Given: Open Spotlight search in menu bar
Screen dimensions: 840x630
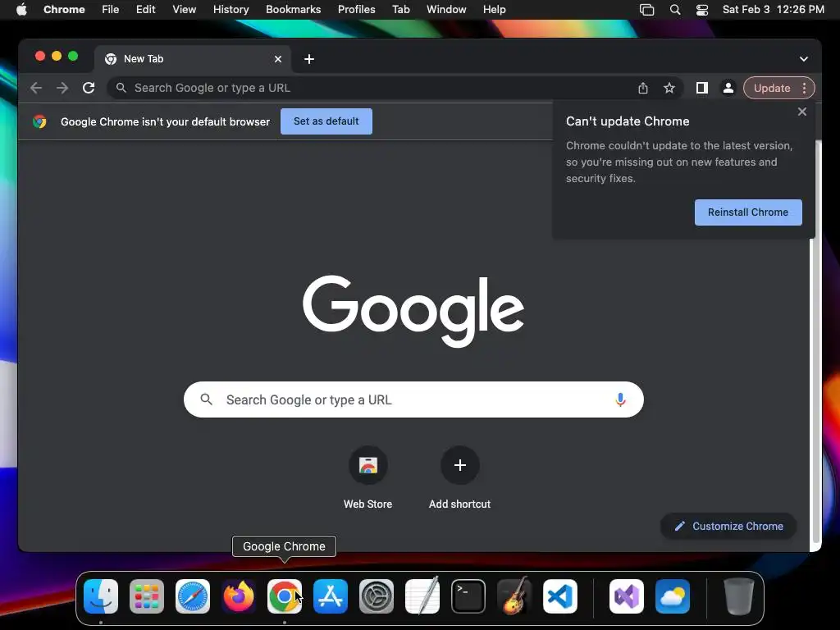Looking at the screenshot, I should pyautogui.click(x=675, y=10).
